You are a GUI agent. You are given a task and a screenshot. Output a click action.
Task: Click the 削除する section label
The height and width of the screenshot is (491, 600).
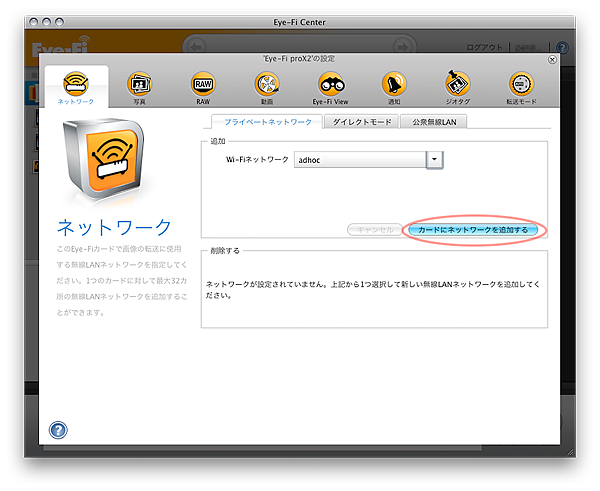(x=225, y=251)
